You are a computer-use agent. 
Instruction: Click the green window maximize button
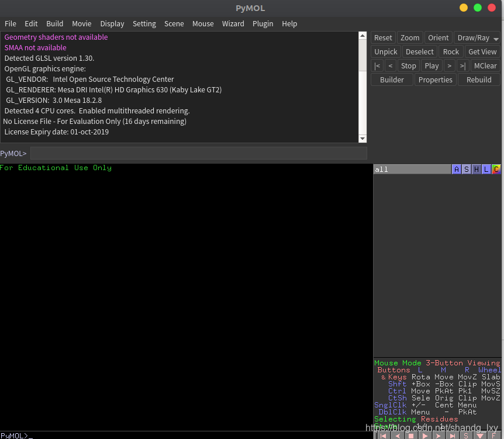click(x=478, y=8)
